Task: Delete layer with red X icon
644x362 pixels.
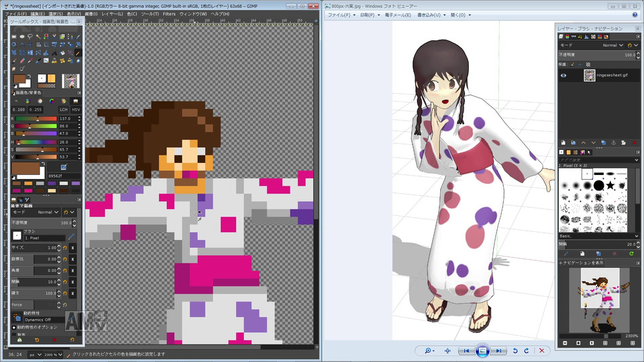Action: 635,142
